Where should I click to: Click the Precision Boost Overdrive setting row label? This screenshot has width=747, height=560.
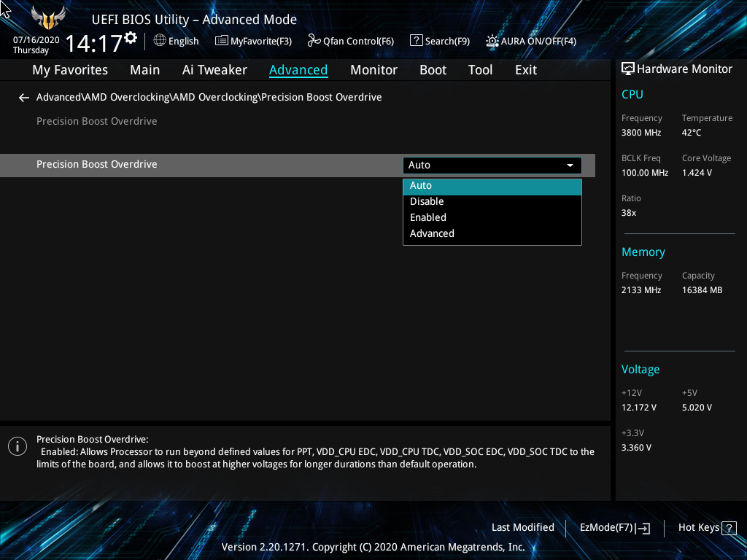[97, 164]
